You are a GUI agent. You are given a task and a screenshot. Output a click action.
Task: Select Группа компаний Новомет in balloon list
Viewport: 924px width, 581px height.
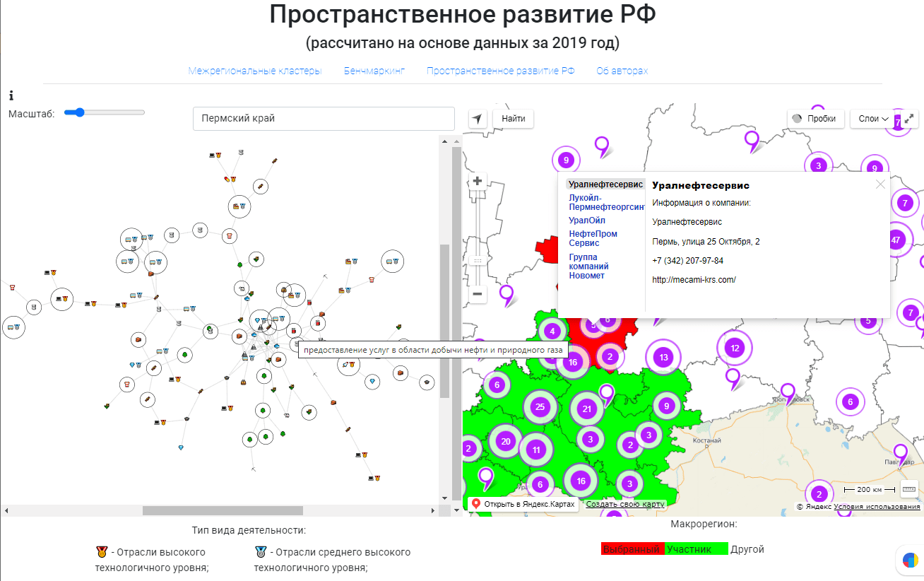[x=588, y=266]
